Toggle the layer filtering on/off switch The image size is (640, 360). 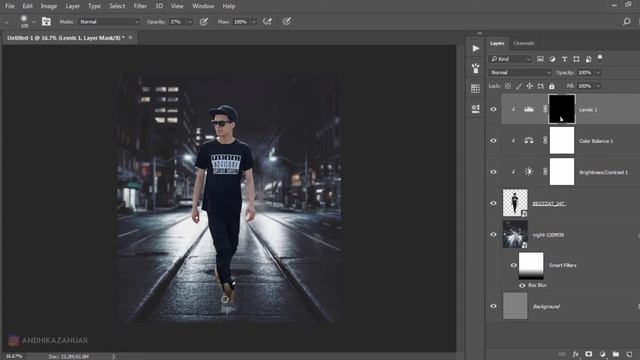point(600,58)
